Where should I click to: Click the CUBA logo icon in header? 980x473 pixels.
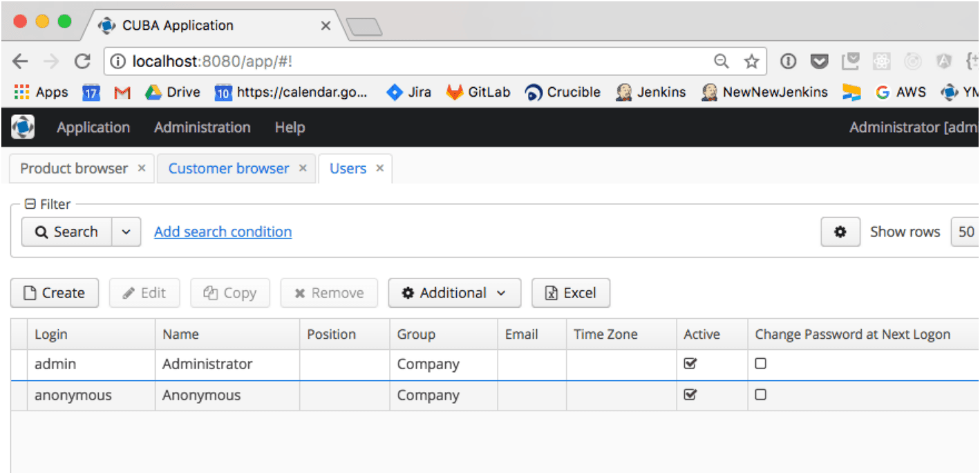pyautogui.click(x=23, y=127)
